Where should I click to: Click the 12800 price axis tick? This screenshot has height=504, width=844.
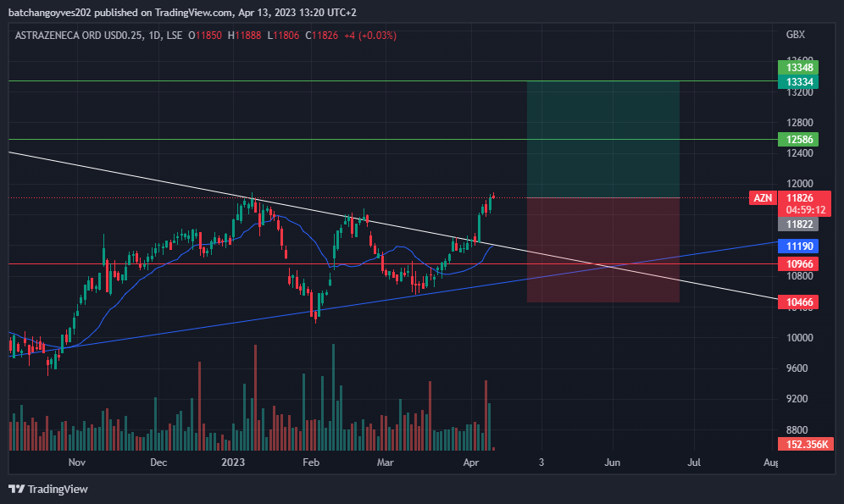tap(799, 123)
